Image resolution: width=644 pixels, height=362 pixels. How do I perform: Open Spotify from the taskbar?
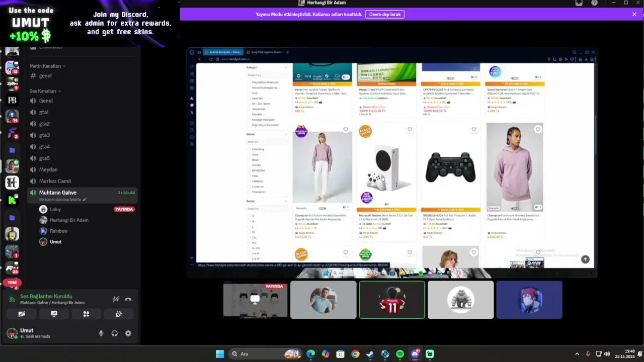click(400, 354)
